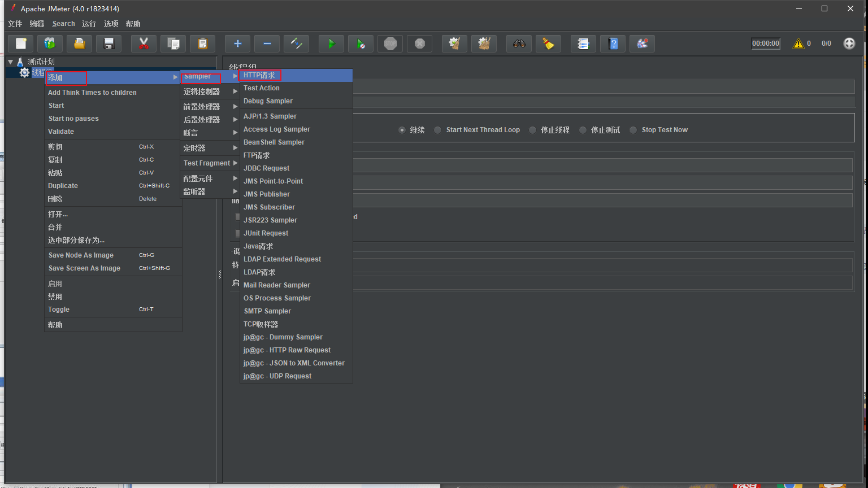Open Help with question mark icon
Image resolution: width=868 pixels, height=488 pixels.
coord(613,43)
